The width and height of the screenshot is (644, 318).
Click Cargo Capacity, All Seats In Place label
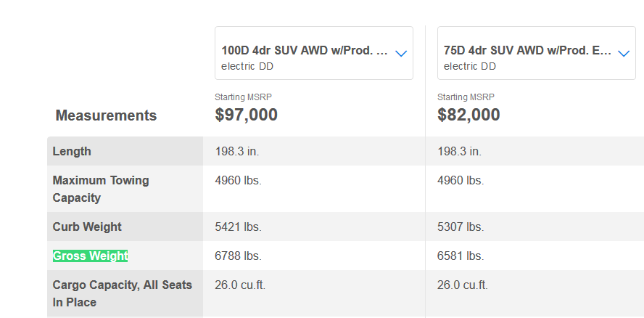[x=123, y=293]
